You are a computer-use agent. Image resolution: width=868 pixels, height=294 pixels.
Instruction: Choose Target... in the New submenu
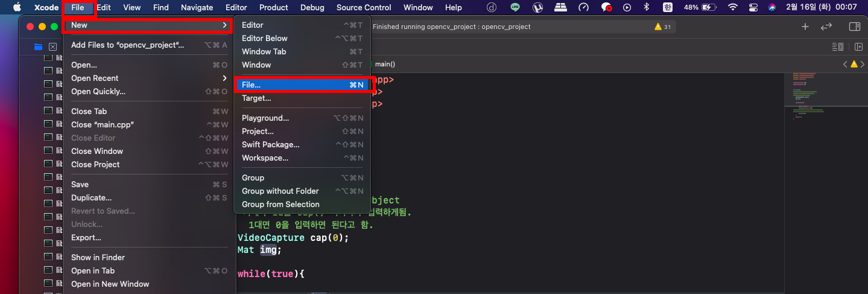[302, 98]
